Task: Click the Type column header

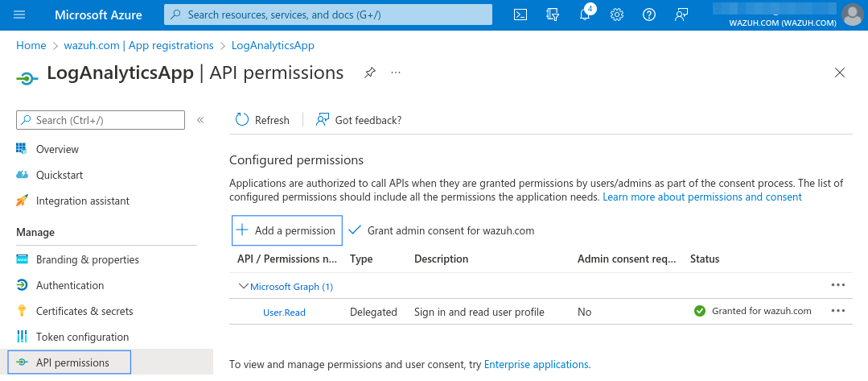Action: pos(361,259)
